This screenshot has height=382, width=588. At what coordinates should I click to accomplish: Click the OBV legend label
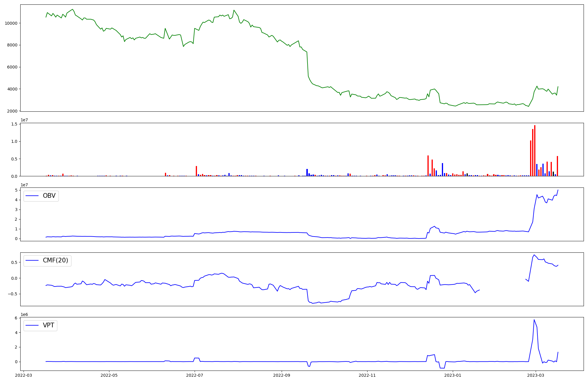tap(49, 196)
